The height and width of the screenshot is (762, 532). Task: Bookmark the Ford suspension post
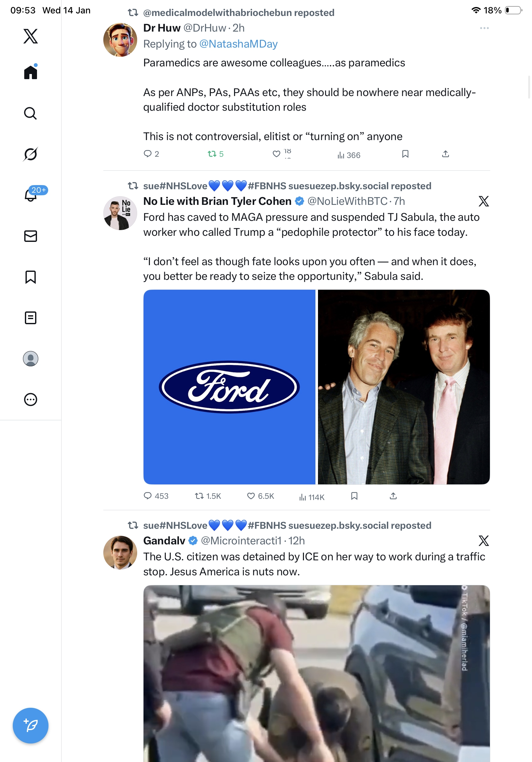click(x=354, y=496)
